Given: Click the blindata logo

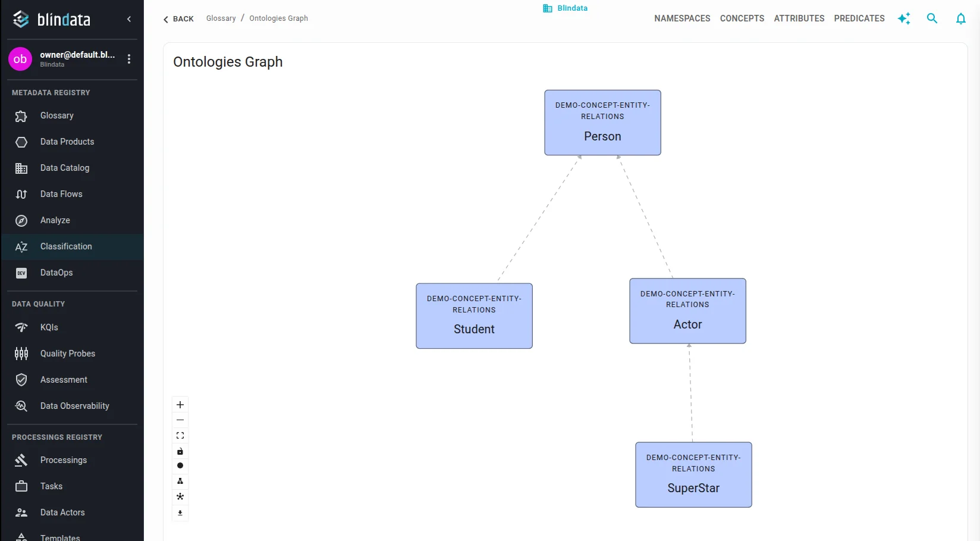Looking at the screenshot, I should tap(52, 19).
